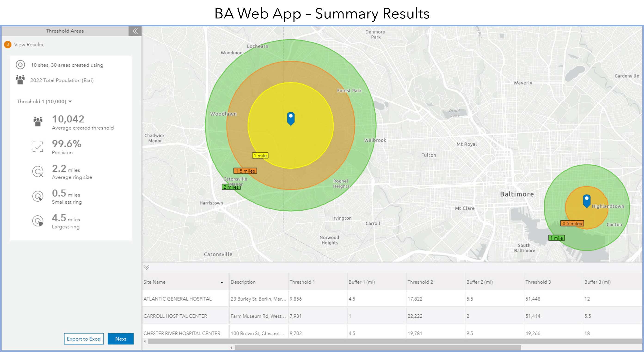Click the sites summary target icon
The image size is (644, 352).
[21, 65]
